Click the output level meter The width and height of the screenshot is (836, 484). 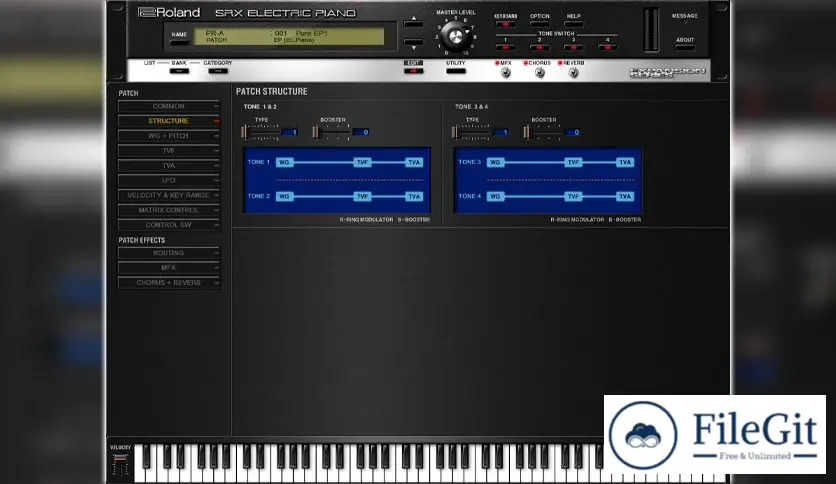click(x=651, y=30)
